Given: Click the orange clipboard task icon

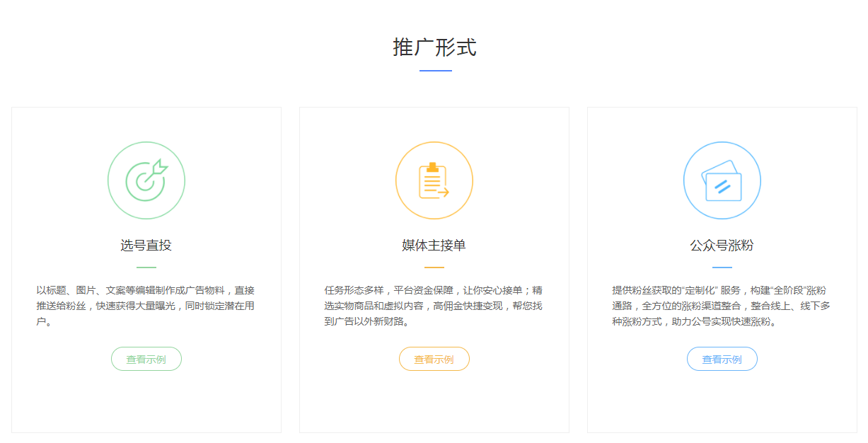Looking at the screenshot, I should (x=434, y=180).
